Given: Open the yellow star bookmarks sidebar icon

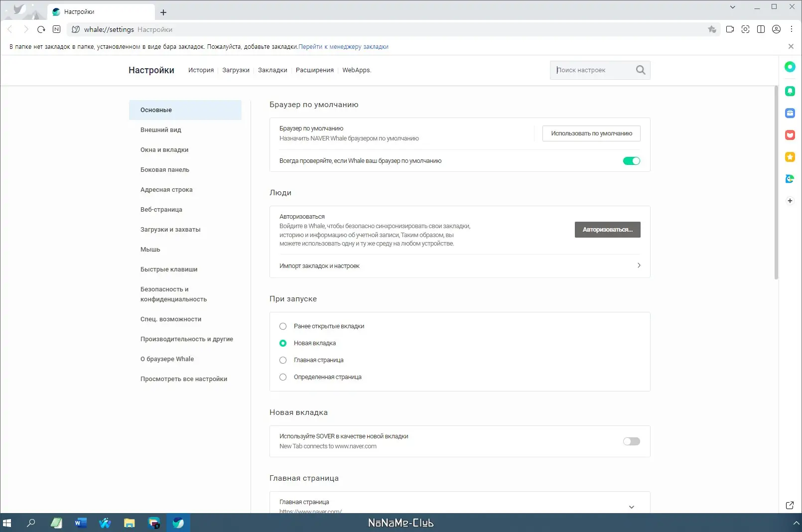Looking at the screenshot, I should [x=790, y=157].
